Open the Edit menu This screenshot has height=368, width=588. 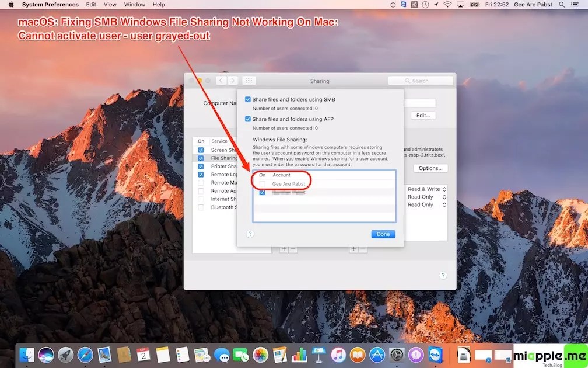coord(91,5)
